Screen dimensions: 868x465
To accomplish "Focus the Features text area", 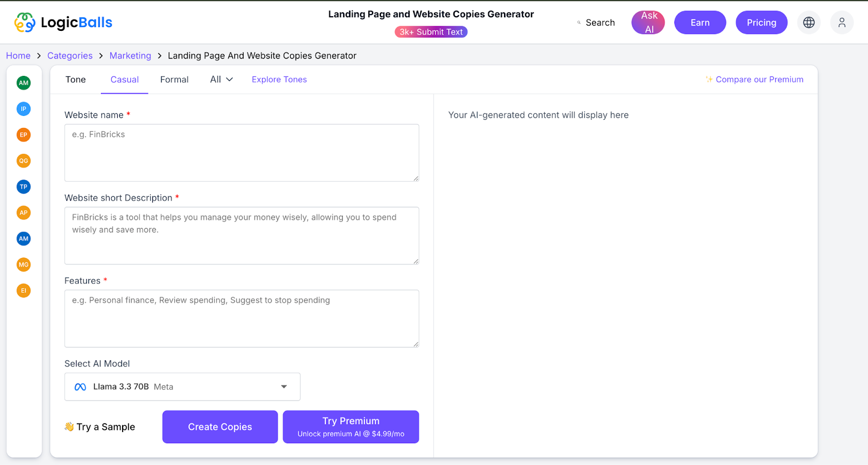I will (x=241, y=319).
